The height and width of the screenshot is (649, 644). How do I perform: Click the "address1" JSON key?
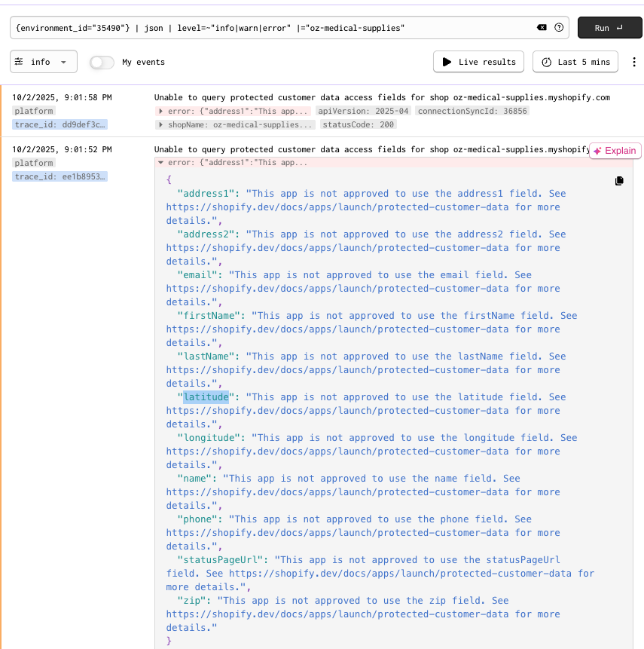coord(206,193)
